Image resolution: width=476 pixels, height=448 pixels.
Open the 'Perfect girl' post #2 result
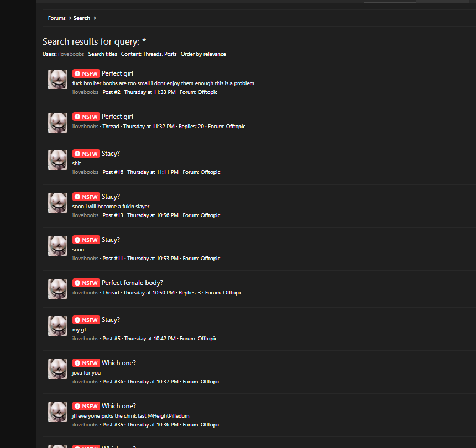click(117, 73)
